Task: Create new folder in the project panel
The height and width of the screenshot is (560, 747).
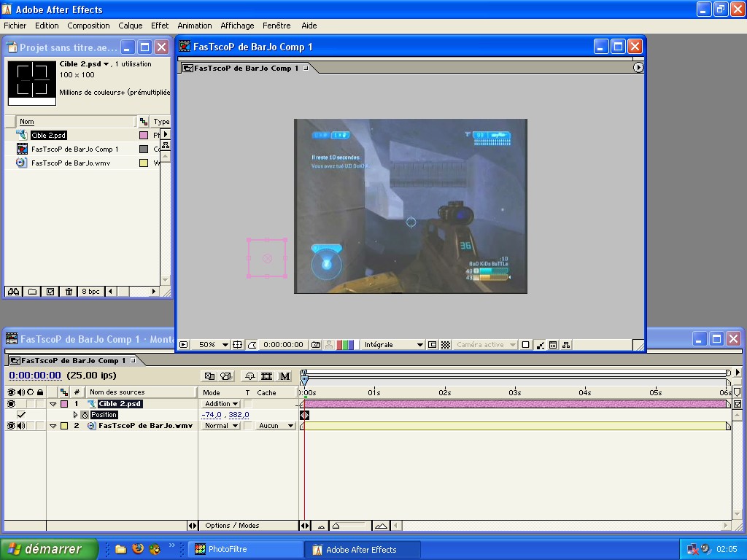Action: tap(32, 292)
